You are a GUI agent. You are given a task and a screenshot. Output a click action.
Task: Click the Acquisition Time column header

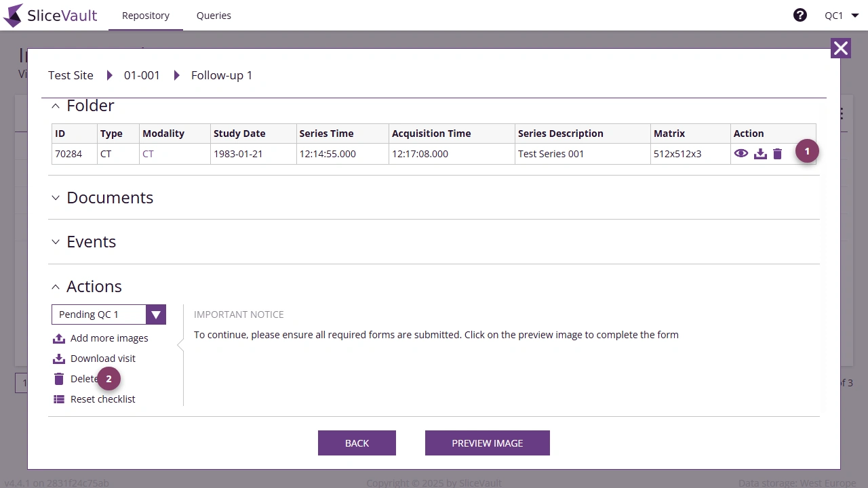(x=452, y=134)
